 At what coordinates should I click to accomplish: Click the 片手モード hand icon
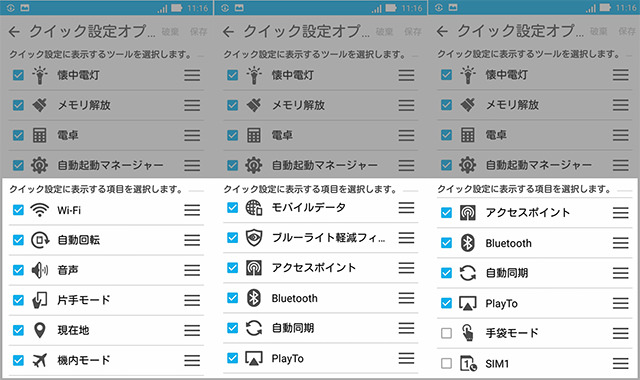40,300
